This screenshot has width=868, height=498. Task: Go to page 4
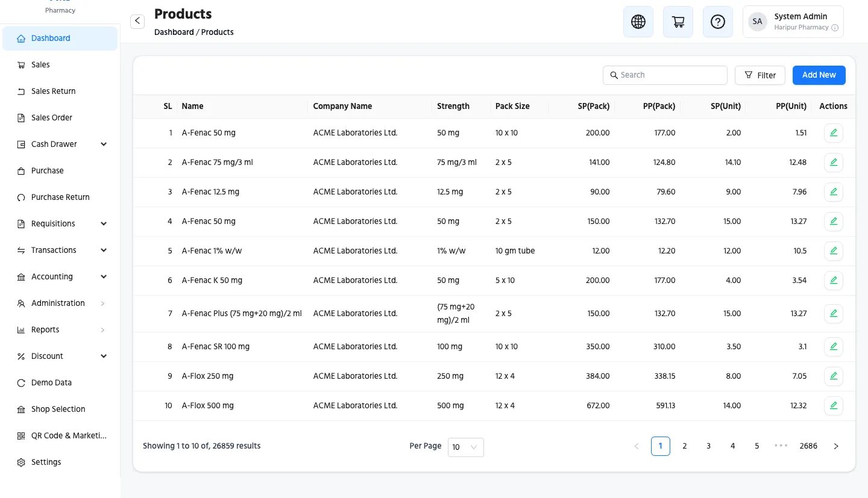click(x=733, y=446)
